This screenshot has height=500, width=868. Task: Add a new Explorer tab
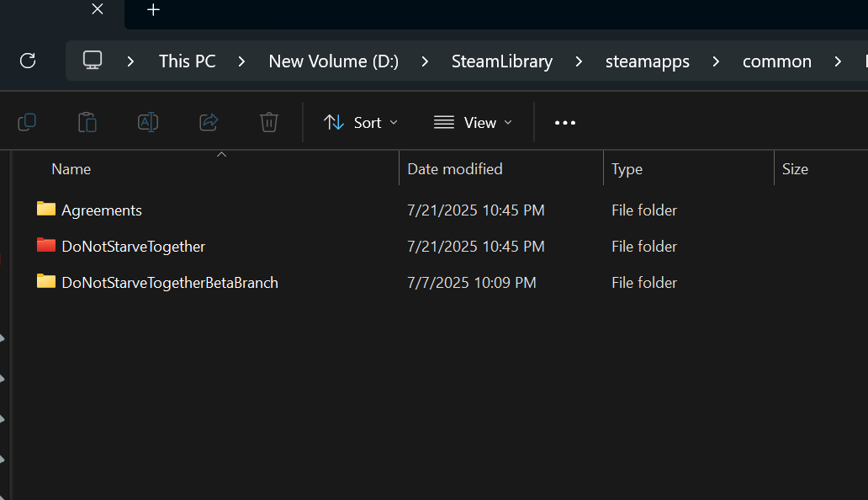point(153,9)
